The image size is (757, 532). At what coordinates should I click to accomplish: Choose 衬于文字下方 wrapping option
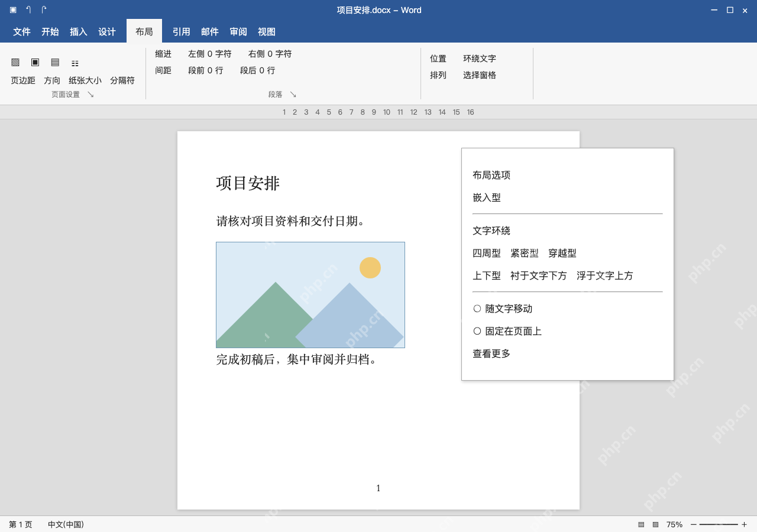pyautogui.click(x=539, y=275)
